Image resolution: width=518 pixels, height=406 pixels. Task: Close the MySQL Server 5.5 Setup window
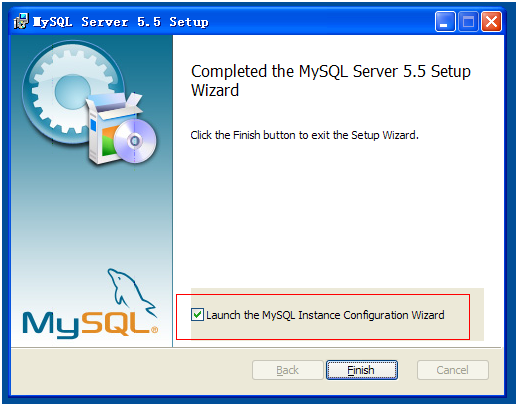point(491,22)
